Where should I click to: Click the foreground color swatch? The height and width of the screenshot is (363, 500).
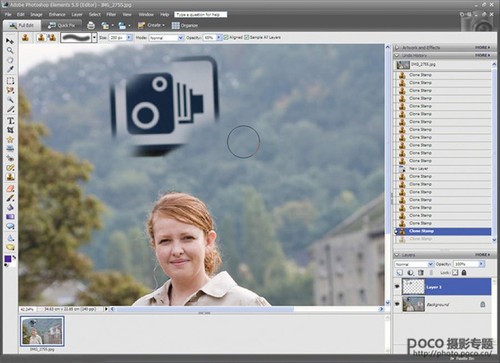click(8, 259)
